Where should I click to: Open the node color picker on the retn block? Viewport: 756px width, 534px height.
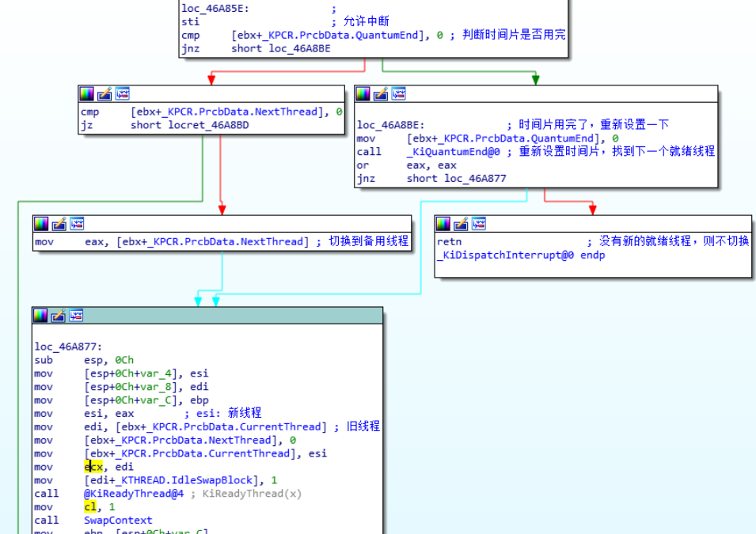coord(443,222)
